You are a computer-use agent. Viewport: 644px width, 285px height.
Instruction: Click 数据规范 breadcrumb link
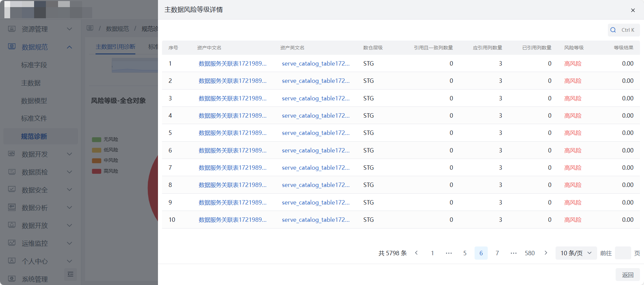pos(117,29)
